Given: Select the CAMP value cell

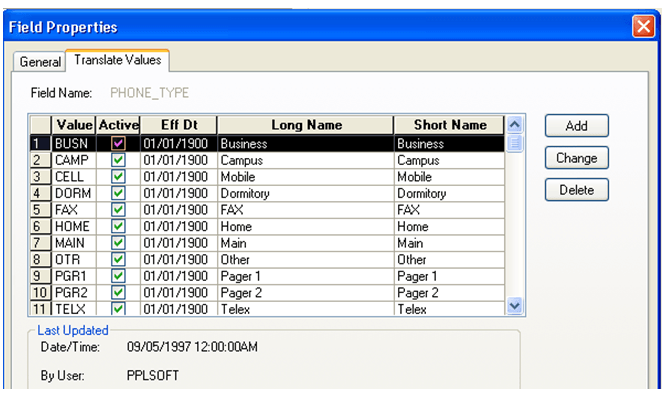Looking at the screenshot, I should tap(74, 160).
